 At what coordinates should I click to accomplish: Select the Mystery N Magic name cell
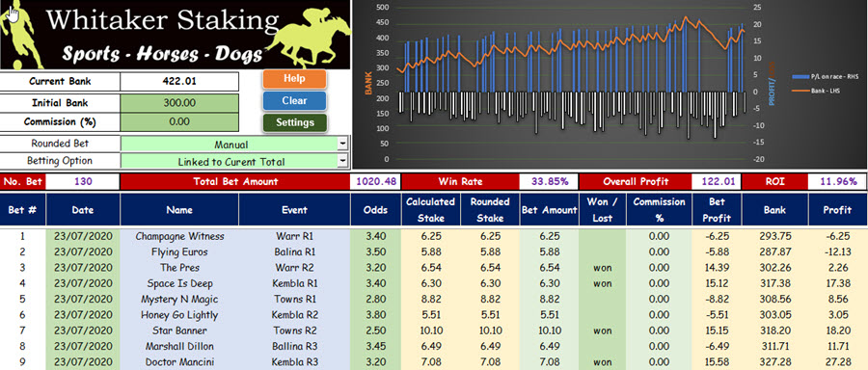pyautogui.click(x=179, y=300)
